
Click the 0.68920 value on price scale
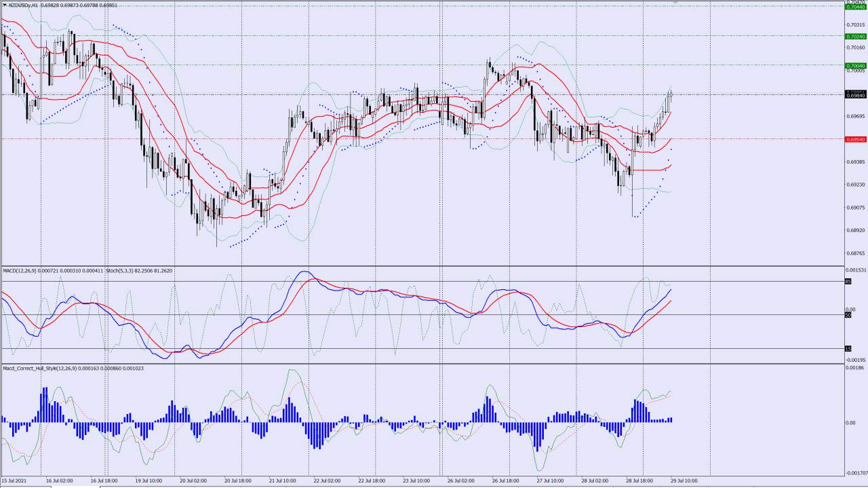[x=856, y=230]
